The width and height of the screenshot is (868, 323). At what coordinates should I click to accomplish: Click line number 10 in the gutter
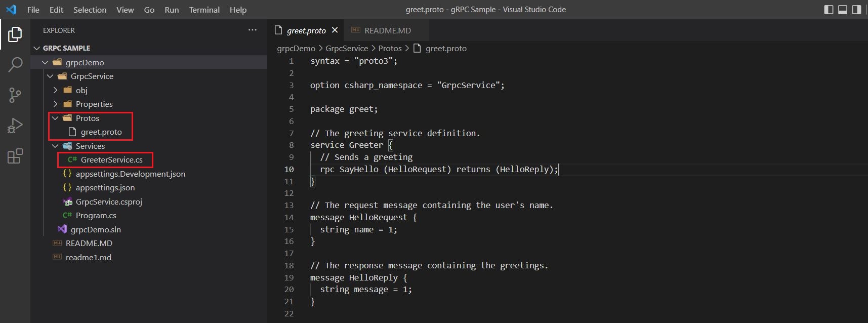289,169
